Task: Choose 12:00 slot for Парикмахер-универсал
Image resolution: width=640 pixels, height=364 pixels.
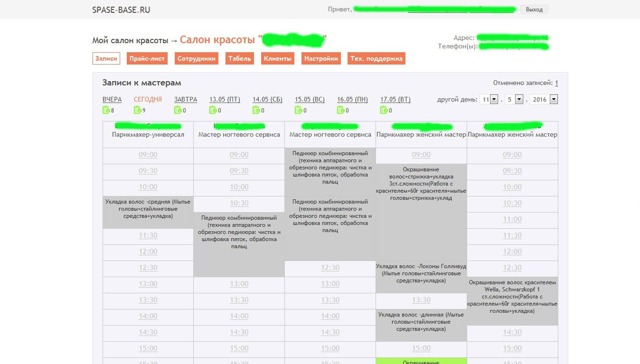Action: 148,252
